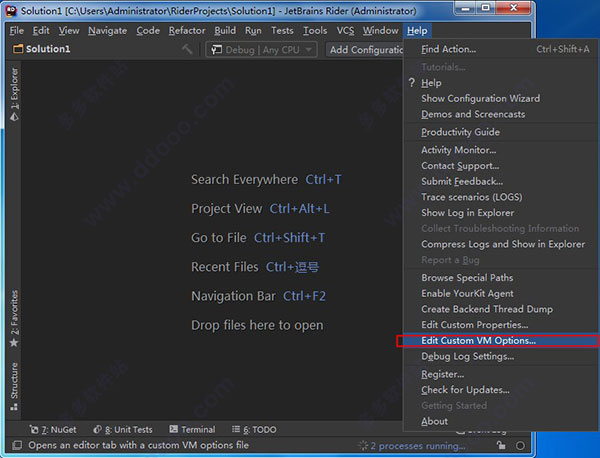
Task: Open the Navigate menu
Action: coord(108,31)
